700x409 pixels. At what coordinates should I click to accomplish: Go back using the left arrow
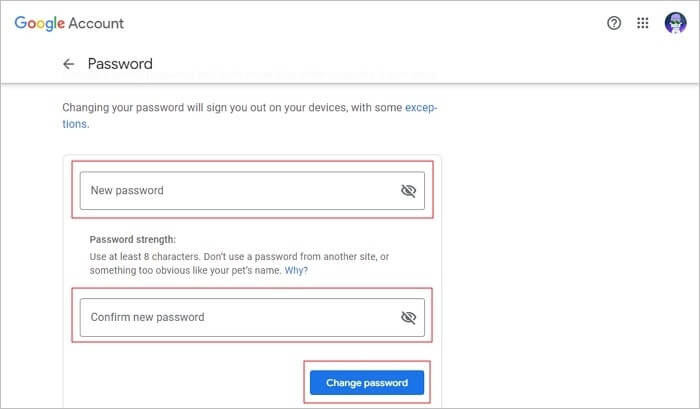(x=68, y=64)
